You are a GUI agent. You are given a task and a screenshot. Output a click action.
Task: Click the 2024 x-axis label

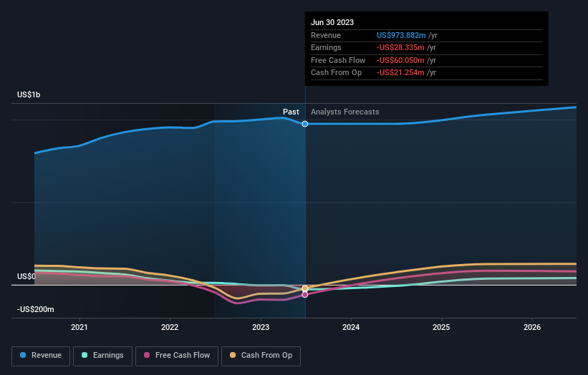click(351, 328)
